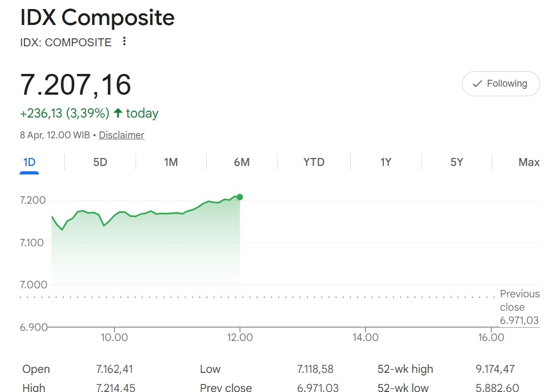Open the three-dot more options menu
This screenshot has width=546, height=392.
[124, 41]
